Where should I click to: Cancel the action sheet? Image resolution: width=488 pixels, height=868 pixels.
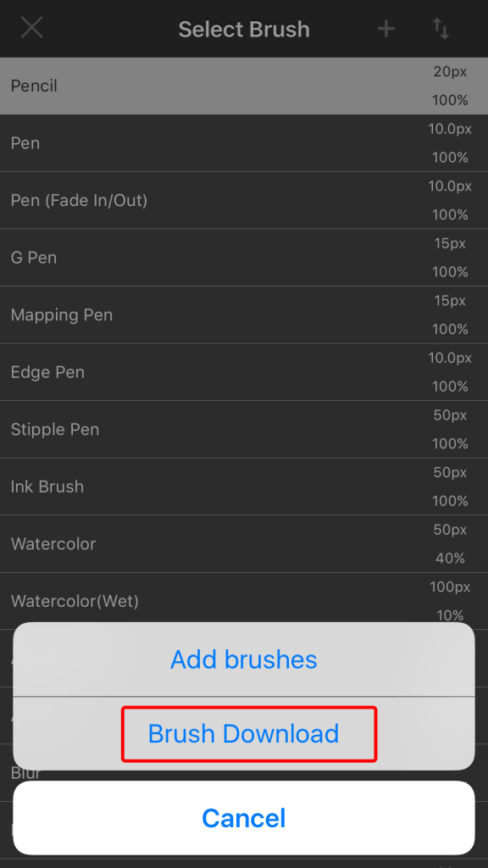(243, 818)
